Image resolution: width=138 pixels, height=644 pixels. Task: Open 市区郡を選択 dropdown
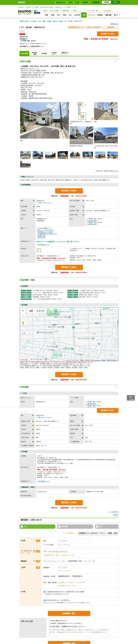(77, 576)
